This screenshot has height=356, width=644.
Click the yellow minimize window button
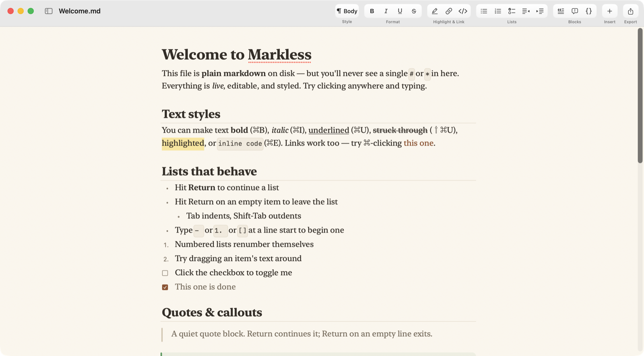(x=21, y=11)
